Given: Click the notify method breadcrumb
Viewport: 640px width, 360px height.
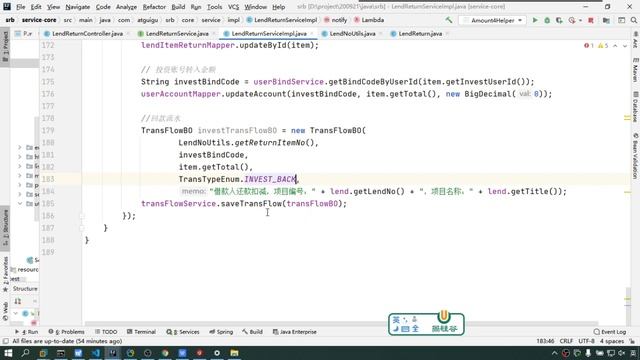Looking at the screenshot, I should pyautogui.click(x=336, y=20).
